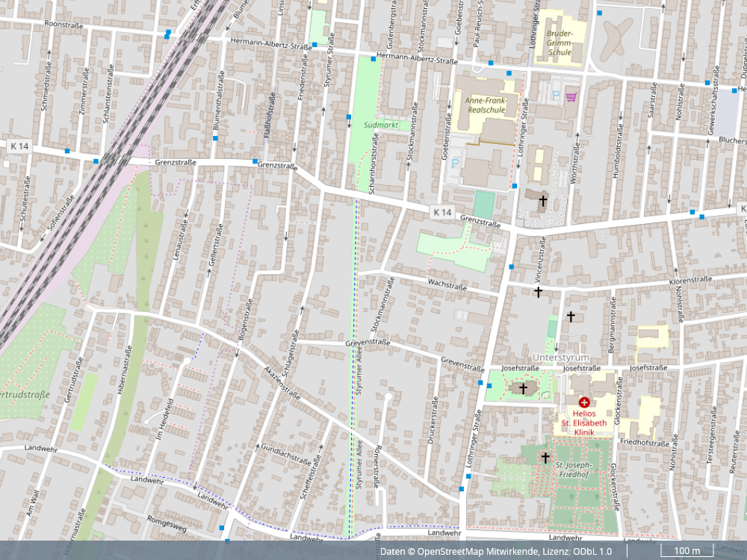
Task: Click the church cross beside Bergmannstraße
Action: (x=571, y=317)
